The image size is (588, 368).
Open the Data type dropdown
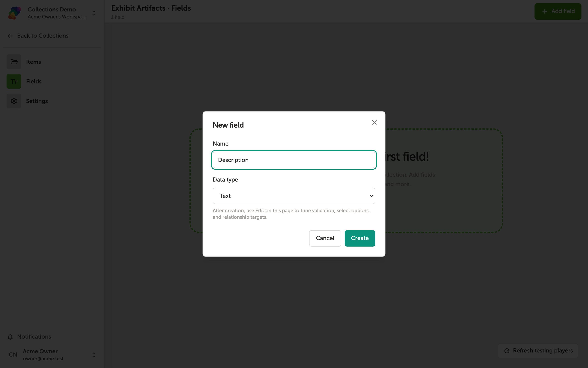coord(294,196)
